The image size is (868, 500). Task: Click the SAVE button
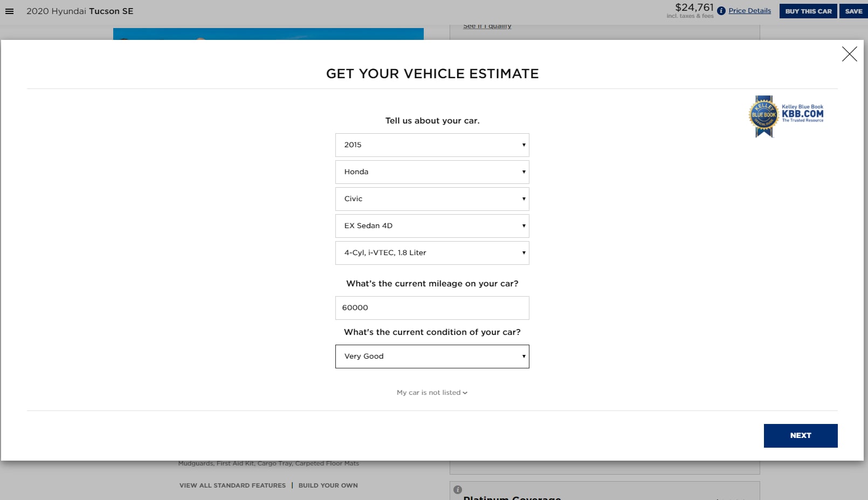pos(853,11)
